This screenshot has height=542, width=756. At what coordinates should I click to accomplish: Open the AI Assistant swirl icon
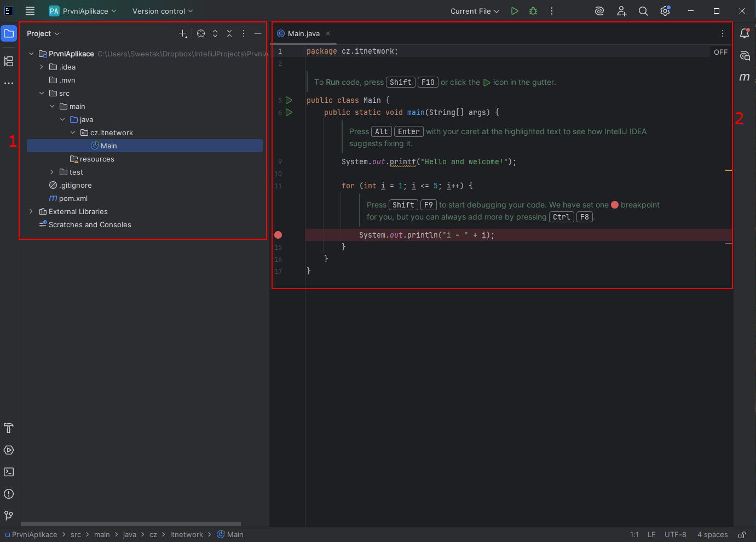coord(599,11)
